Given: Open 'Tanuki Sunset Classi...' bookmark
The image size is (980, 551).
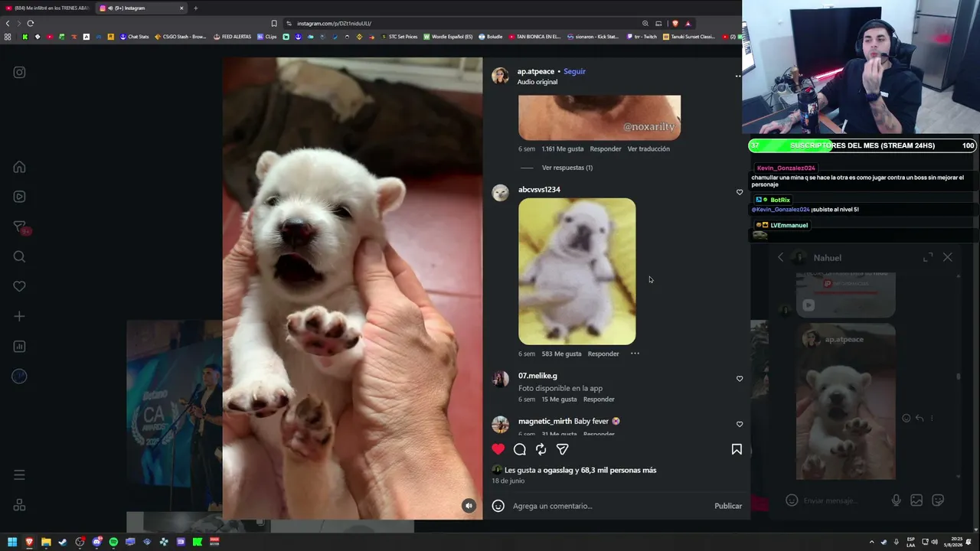Looking at the screenshot, I should pyautogui.click(x=688, y=37).
